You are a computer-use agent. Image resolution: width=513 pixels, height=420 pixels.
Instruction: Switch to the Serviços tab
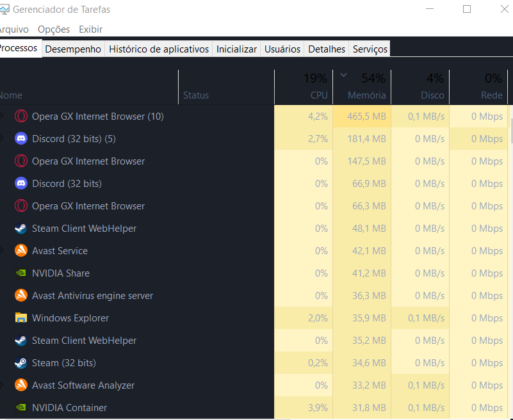(x=370, y=49)
